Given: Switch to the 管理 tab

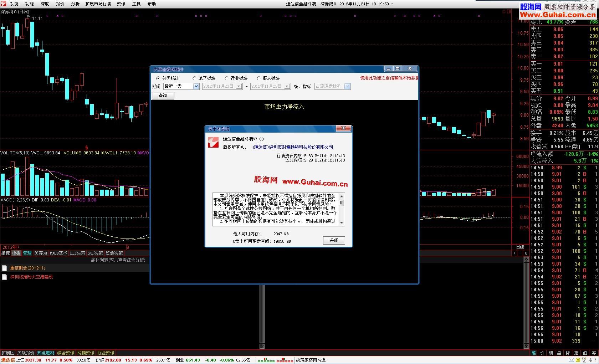Looking at the screenshot, I should tap(27, 253).
